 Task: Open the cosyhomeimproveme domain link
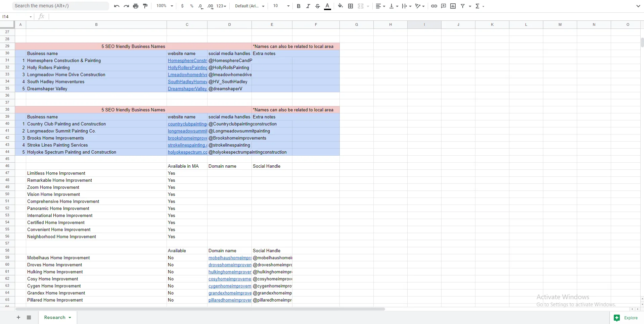230,279
